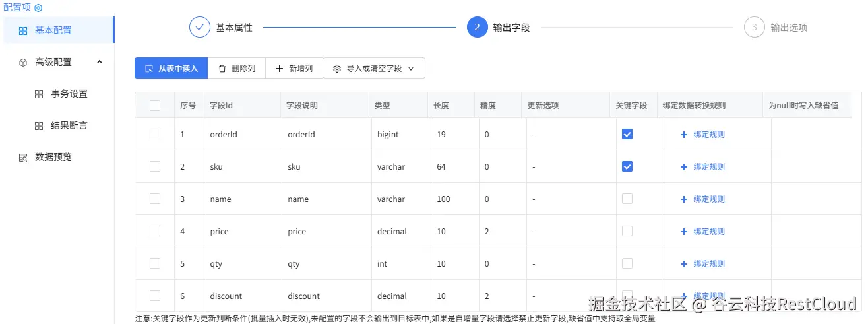Click the bigint type cell
868x324 pixels.
401,134
